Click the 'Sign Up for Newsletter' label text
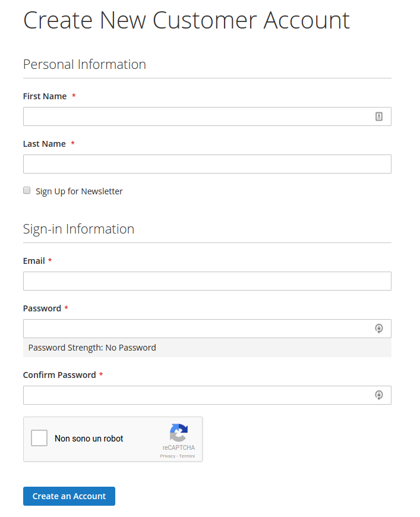The image size is (420, 517). point(79,191)
